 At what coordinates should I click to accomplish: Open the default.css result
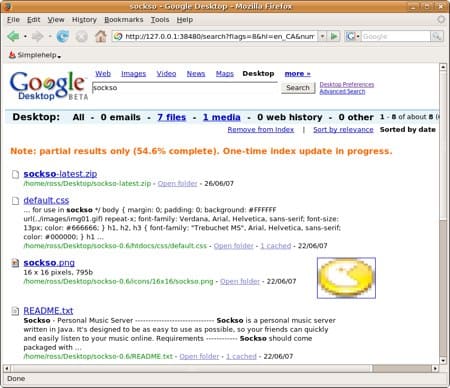pos(46,200)
